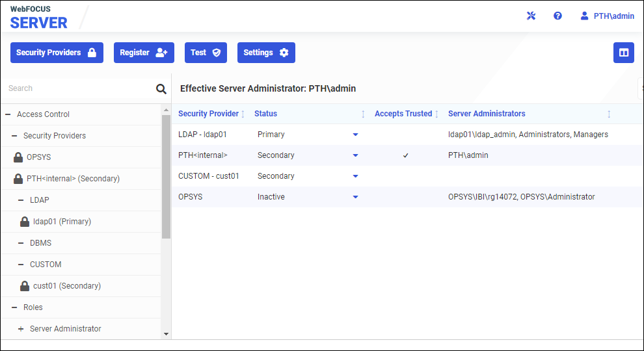The height and width of the screenshot is (351, 644).
Task: Sort by Server Administrators column arrow
Action: [x=609, y=114]
